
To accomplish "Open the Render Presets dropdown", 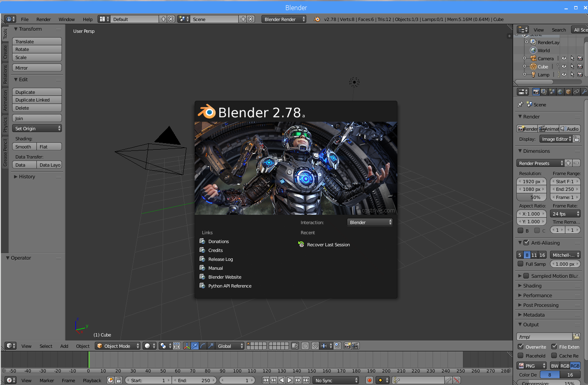I will tap(540, 163).
